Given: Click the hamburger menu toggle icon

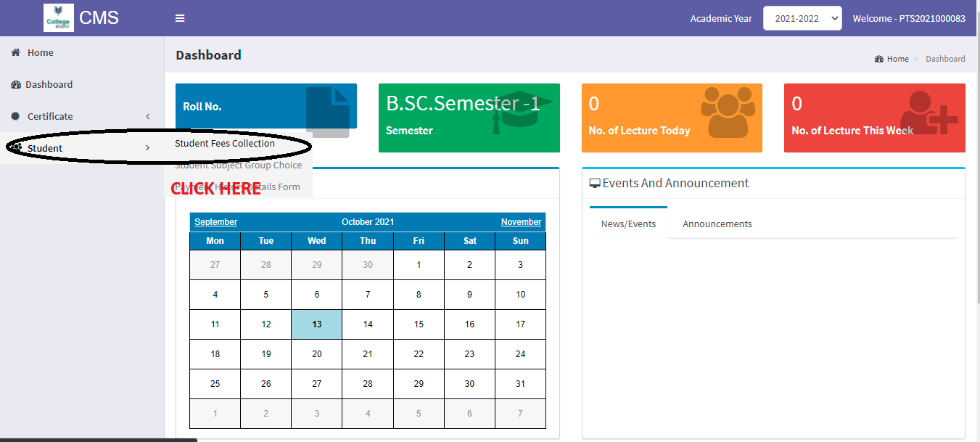Looking at the screenshot, I should (180, 18).
